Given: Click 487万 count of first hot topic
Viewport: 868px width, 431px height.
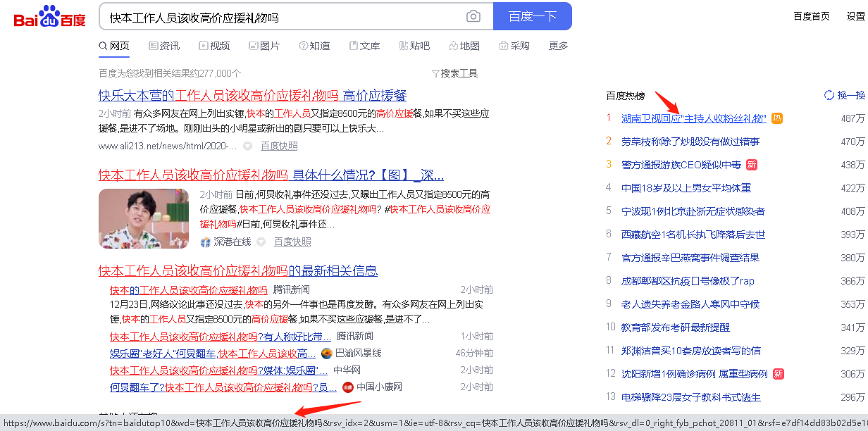Looking at the screenshot, I should pos(852,118).
